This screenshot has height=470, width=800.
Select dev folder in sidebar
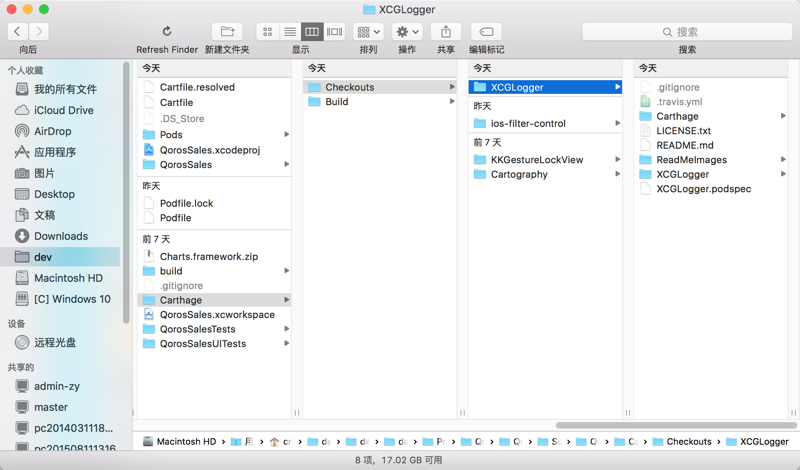[61, 257]
